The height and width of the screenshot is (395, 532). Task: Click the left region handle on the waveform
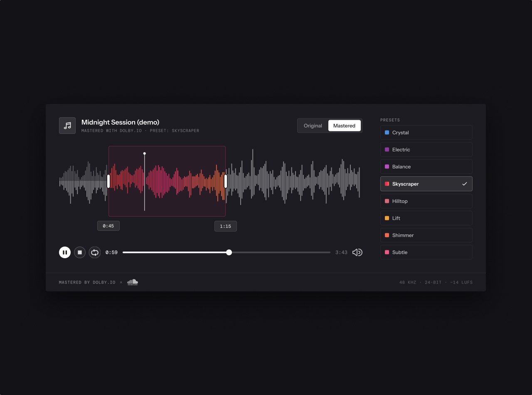point(108,181)
